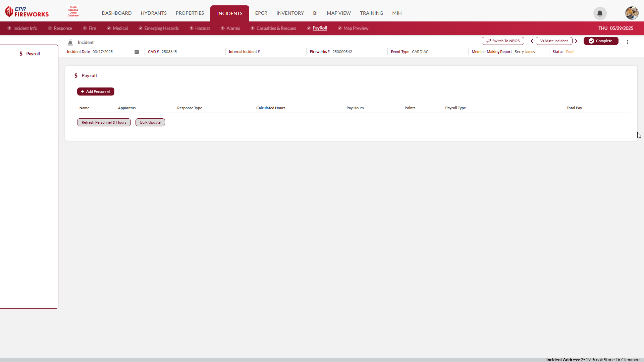Screen dimensions: 644x362
Task: Click the left chevron before Validate Incident
Action: [x=532, y=41]
